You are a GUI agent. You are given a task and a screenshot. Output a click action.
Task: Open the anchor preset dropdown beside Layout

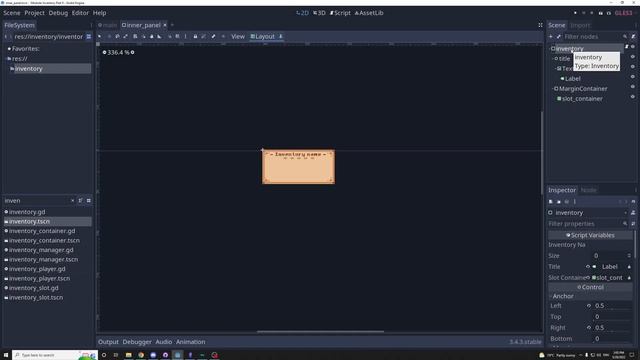click(x=281, y=36)
